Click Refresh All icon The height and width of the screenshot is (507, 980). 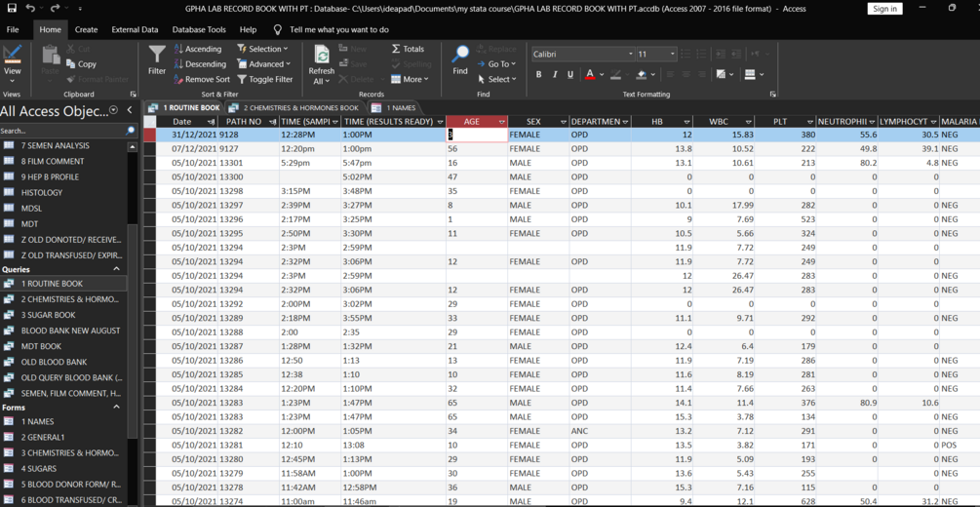pyautogui.click(x=322, y=56)
